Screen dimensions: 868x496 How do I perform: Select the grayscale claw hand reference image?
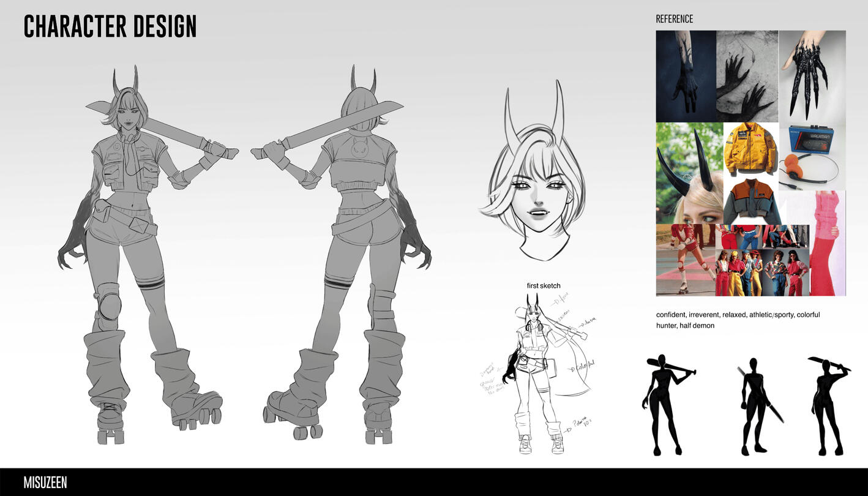click(x=747, y=76)
